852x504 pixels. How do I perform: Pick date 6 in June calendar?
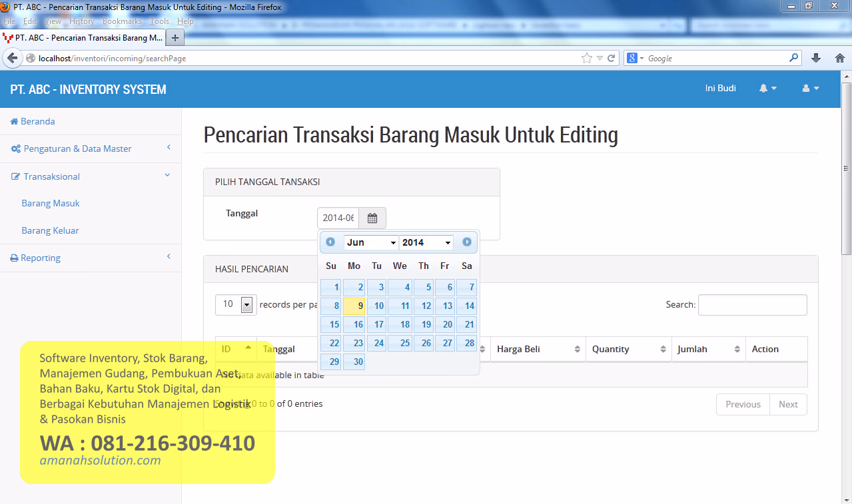(445, 288)
